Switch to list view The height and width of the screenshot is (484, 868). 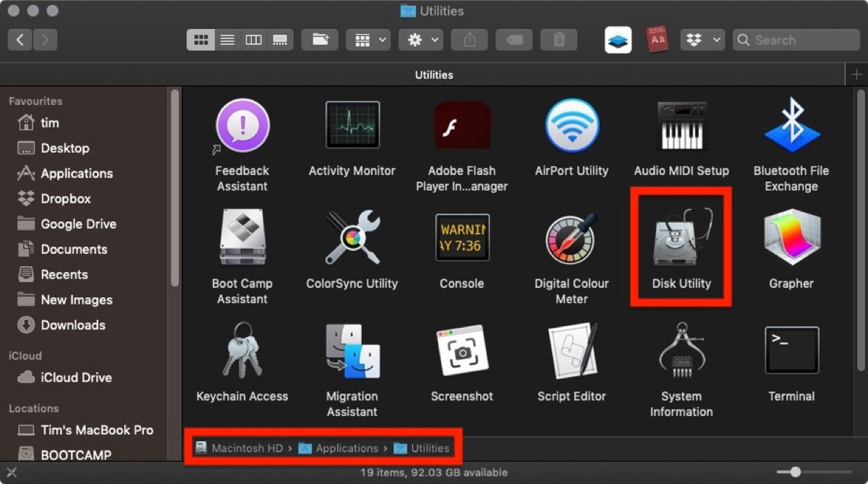[x=227, y=40]
